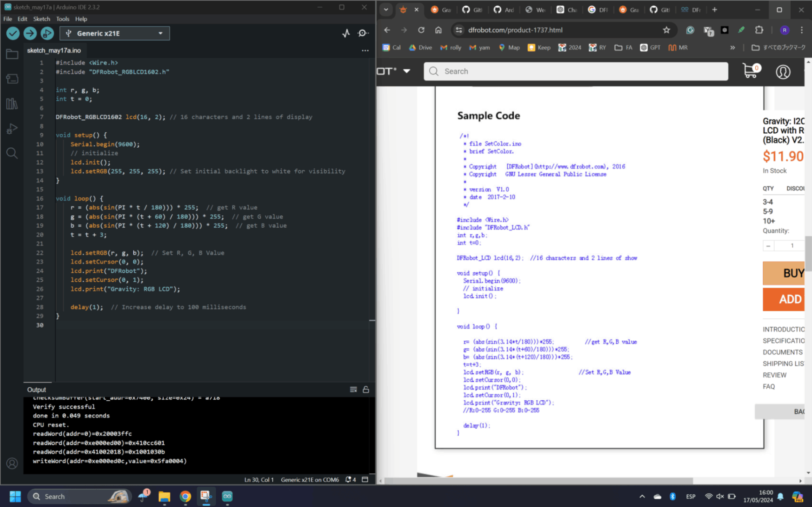Toggle the bottom panel icon in status bar
Screen dimensions: 812x507
tap(365, 480)
